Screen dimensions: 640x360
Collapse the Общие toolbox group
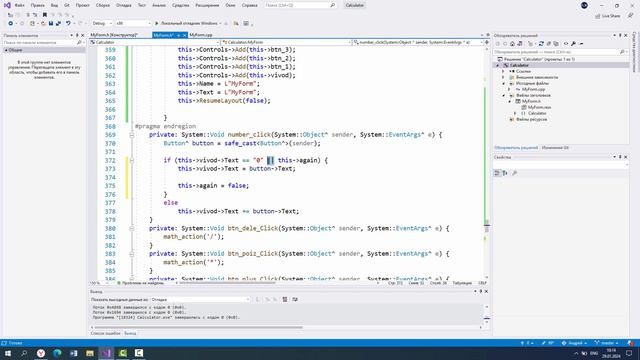click(6, 50)
